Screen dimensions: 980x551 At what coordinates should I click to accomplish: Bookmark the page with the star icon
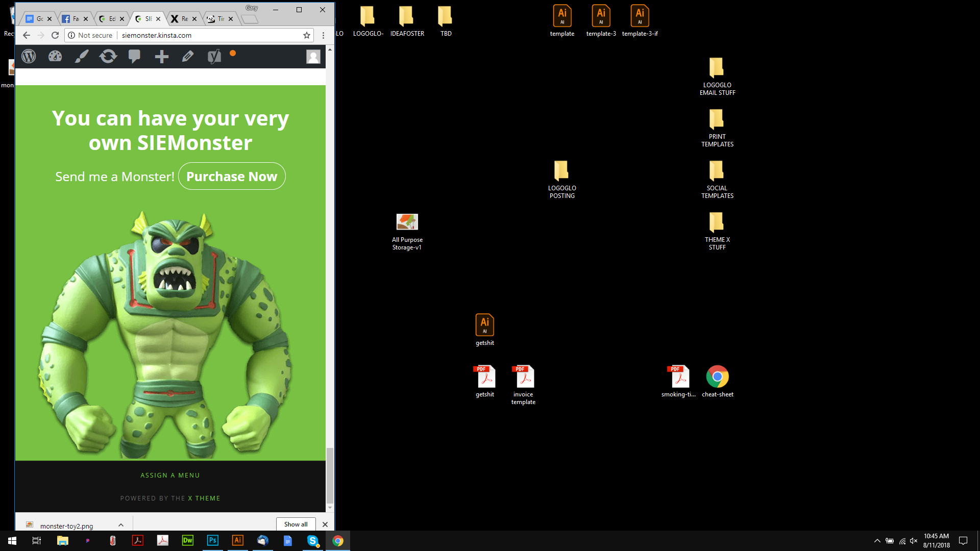[x=306, y=35]
